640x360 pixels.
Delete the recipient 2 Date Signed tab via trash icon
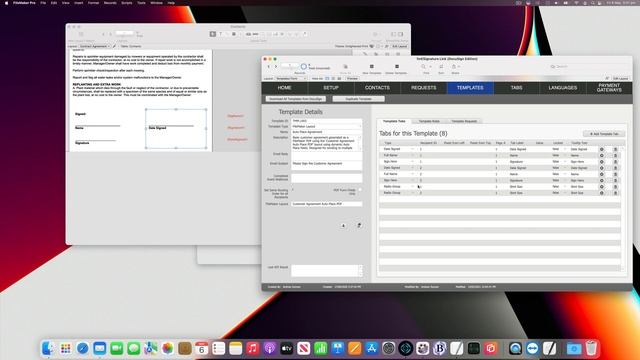[616, 168]
